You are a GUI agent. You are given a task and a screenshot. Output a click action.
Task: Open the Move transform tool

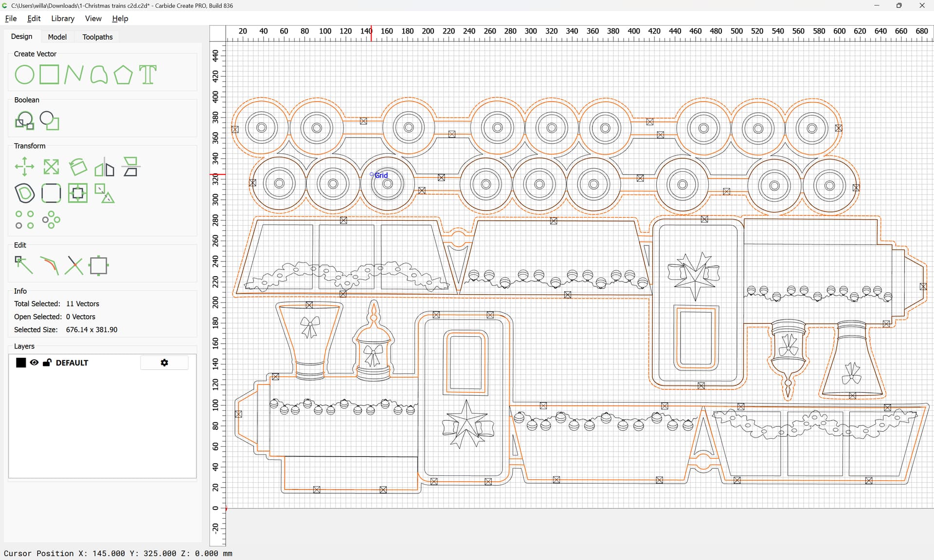click(x=24, y=167)
